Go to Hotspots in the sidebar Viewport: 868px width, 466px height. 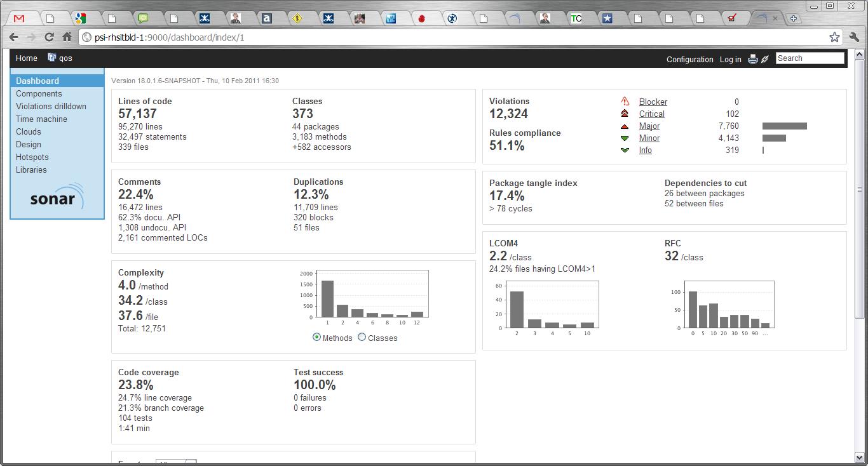[32, 157]
